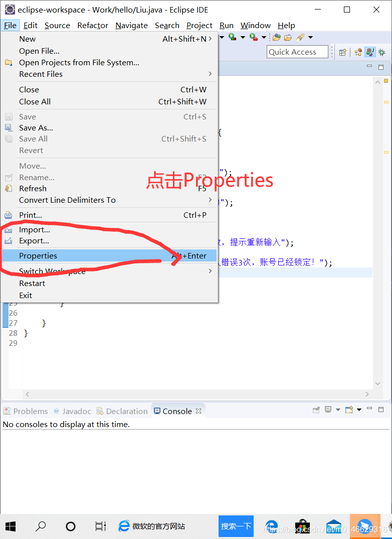Switch to the Java EE perspective icon
Image resolution: width=392 pixels, height=539 pixels.
click(358, 52)
